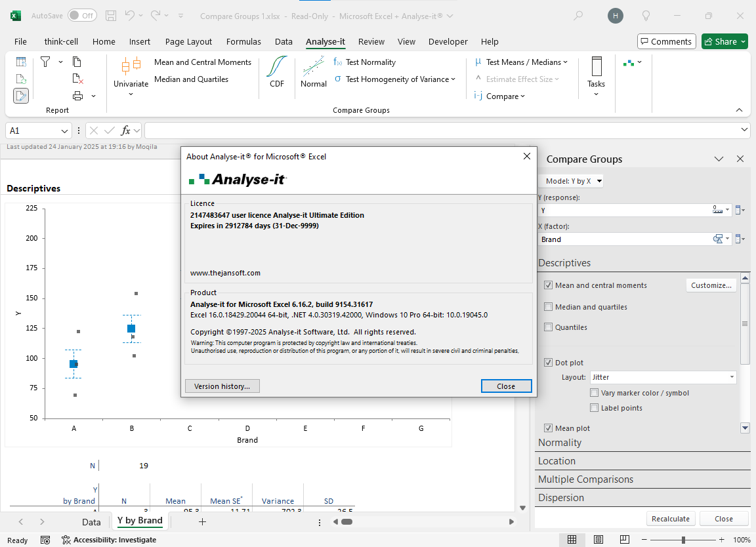The image size is (756, 547).
Task: Open the Layout Jitter dropdown
Action: click(x=663, y=377)
